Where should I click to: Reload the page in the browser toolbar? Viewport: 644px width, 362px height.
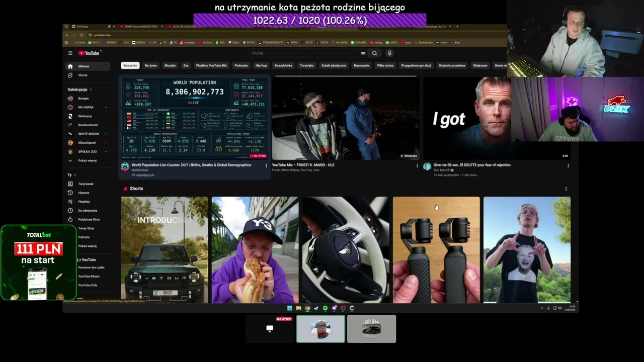[81, 35]
